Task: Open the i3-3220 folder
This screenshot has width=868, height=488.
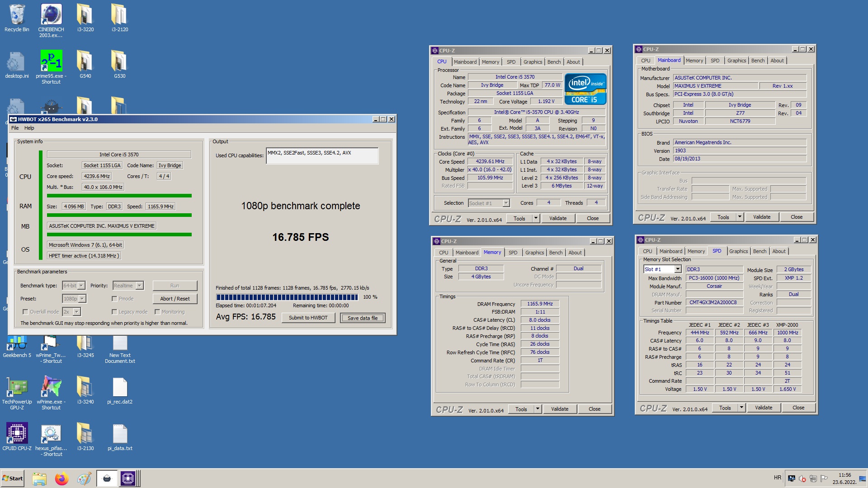Action: (85, 18)
